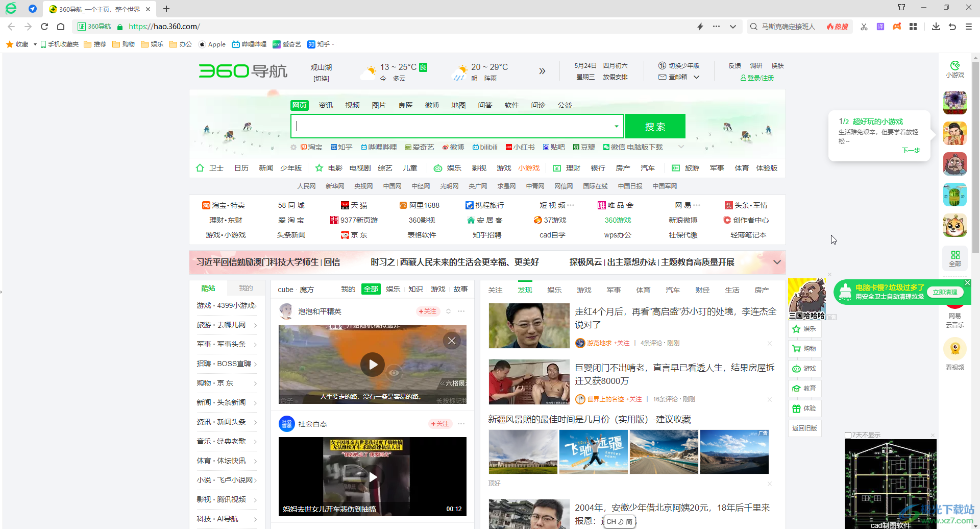The image size is (980, 529).
Task: Open the 小游戏 gamepad icon in right sidebar
Action: (x=954, y=69)
